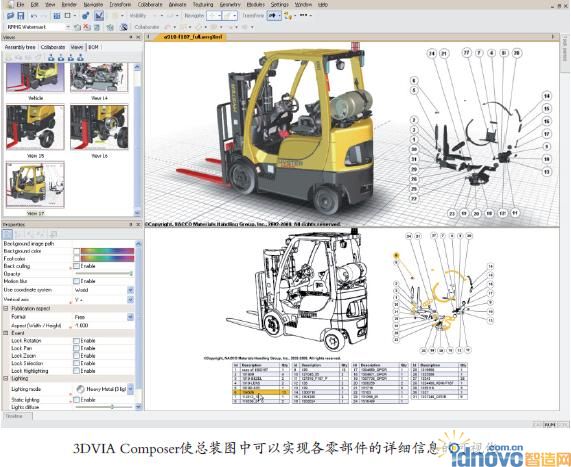Check the Lock Rotation Enable box

(x=76, y=341)
